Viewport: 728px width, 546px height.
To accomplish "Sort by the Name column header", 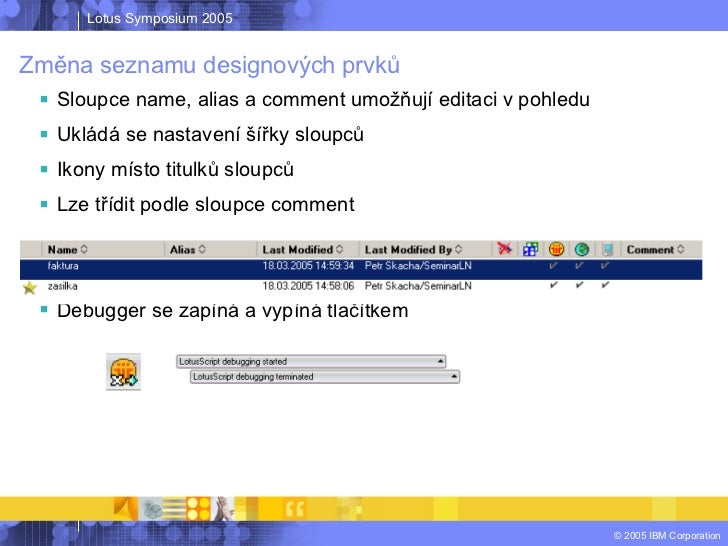I will [x=67, y=249].
